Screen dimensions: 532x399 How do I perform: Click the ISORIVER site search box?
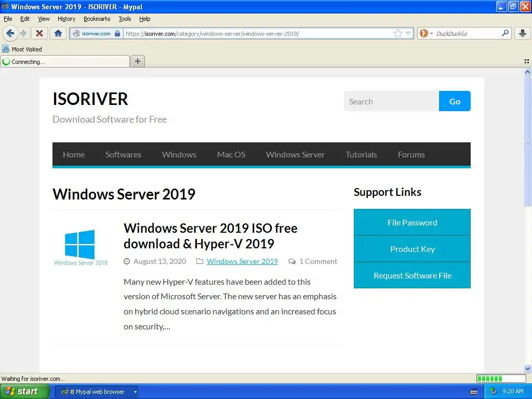[391, 101]
